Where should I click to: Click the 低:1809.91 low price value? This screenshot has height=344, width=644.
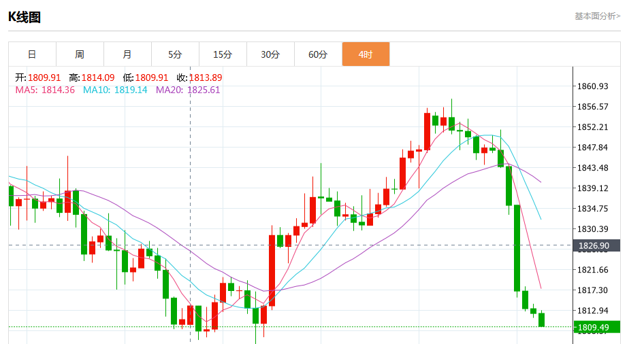[x=146, y=78]
